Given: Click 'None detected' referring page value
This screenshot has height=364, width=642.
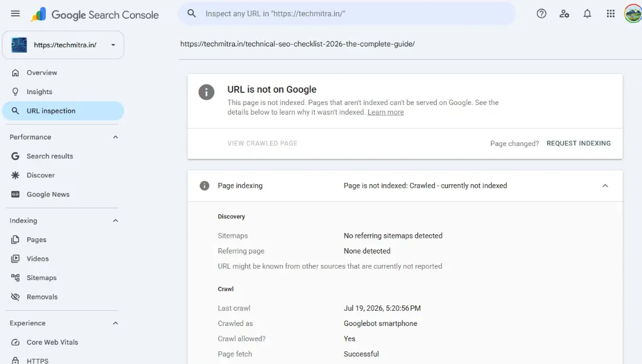Looking at the screenshot, I should point(367,251).
